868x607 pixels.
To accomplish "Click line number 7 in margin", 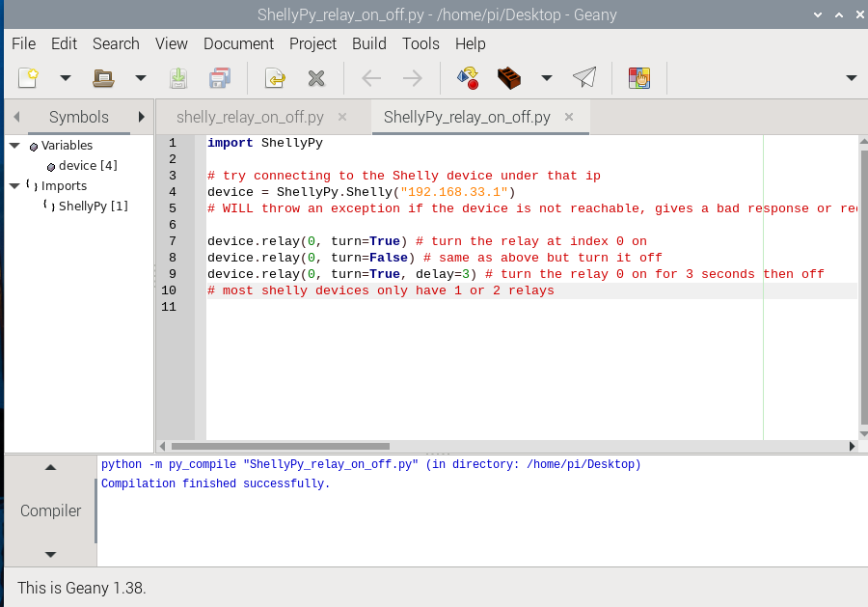I will [173, 241].
